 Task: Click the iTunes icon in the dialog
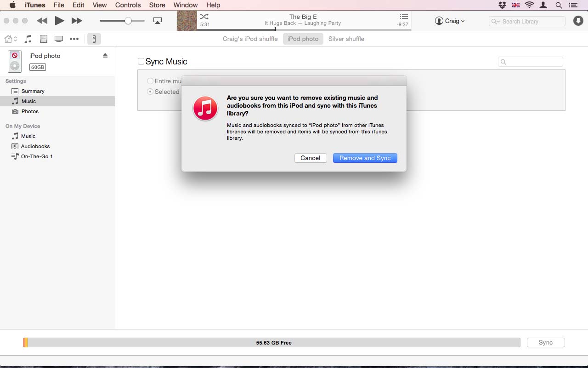pos(205,109)
